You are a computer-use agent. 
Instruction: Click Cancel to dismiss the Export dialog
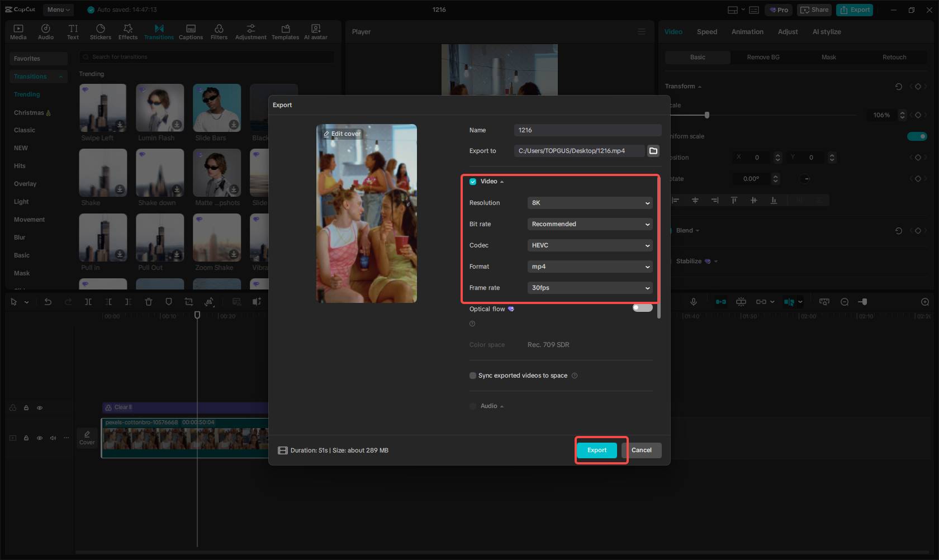[642, 450]
